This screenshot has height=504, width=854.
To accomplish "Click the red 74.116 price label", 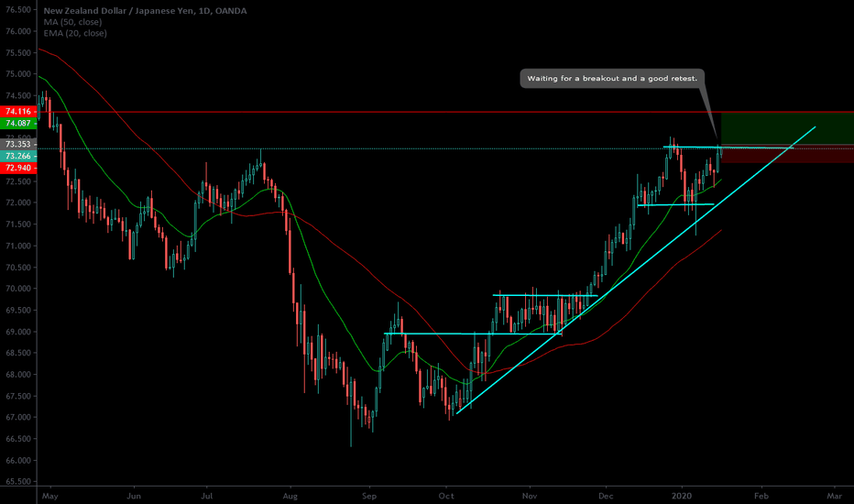I will (18, 112).
